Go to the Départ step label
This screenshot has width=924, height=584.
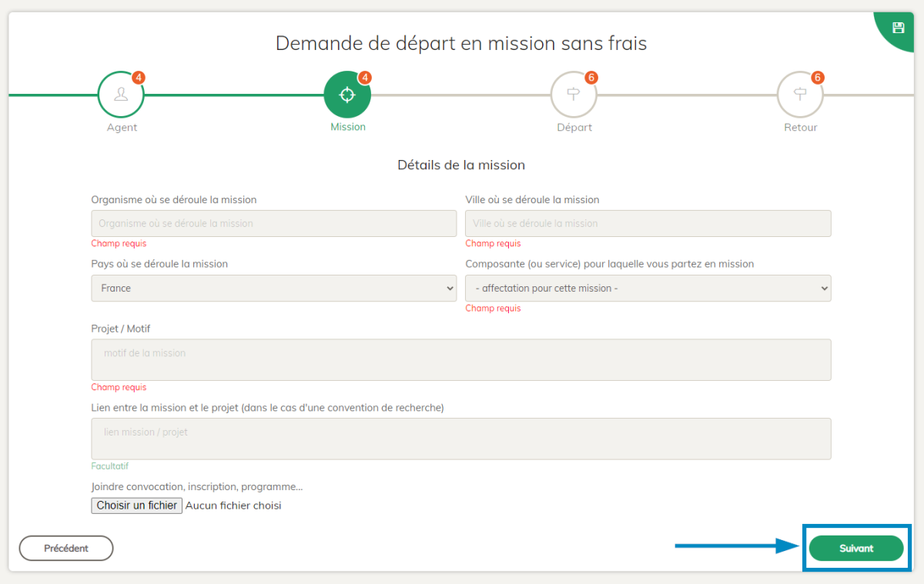pos(574,128)
